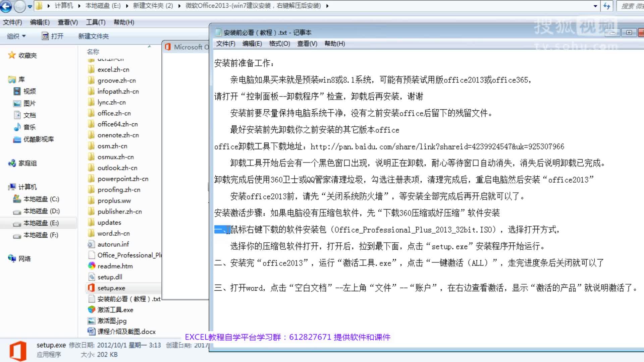
Task: Click the 优酷影视库 library icon
Action: tap(17, 139)
